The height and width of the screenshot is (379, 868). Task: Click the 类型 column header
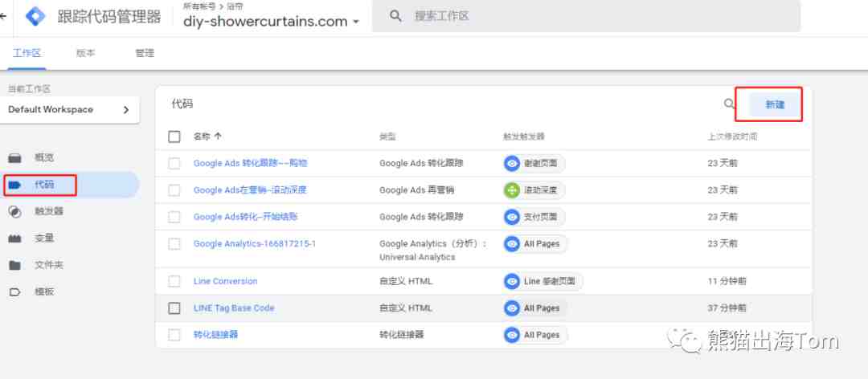coord(387,137)
